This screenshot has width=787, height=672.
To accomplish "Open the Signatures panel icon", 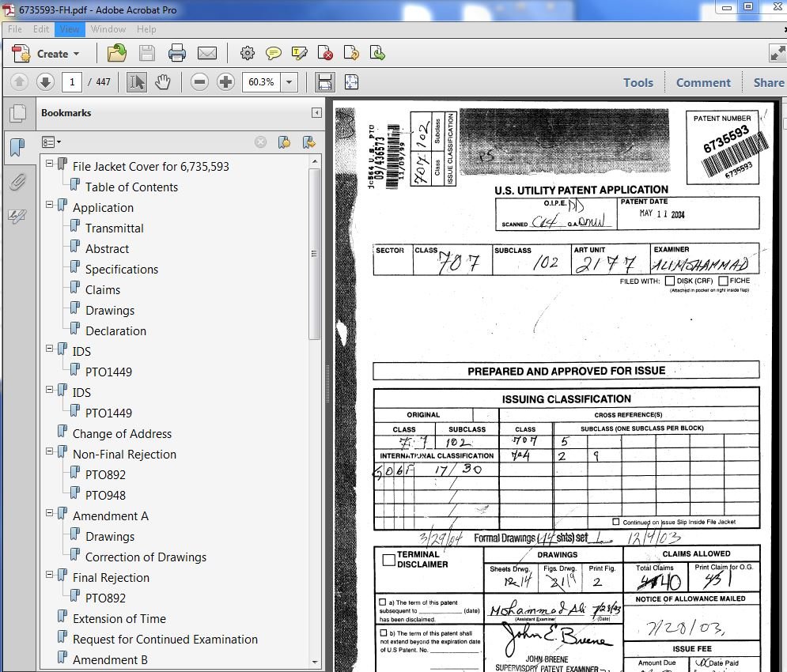I will [x=17, y=217].
